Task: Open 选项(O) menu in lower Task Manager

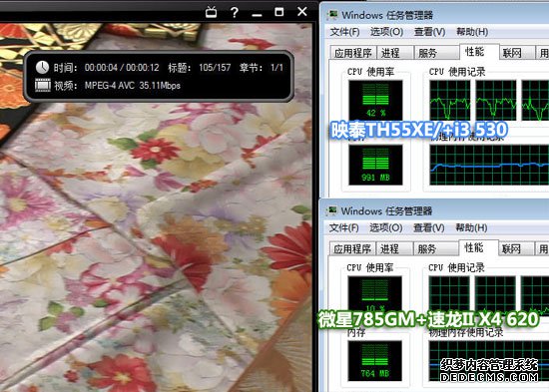Action: 386,228
